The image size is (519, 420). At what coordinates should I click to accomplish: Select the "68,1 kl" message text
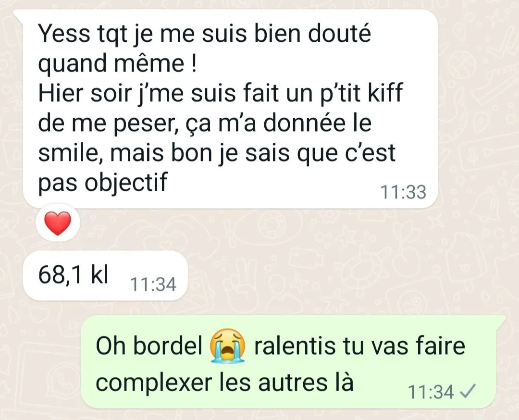pos(73,275)
